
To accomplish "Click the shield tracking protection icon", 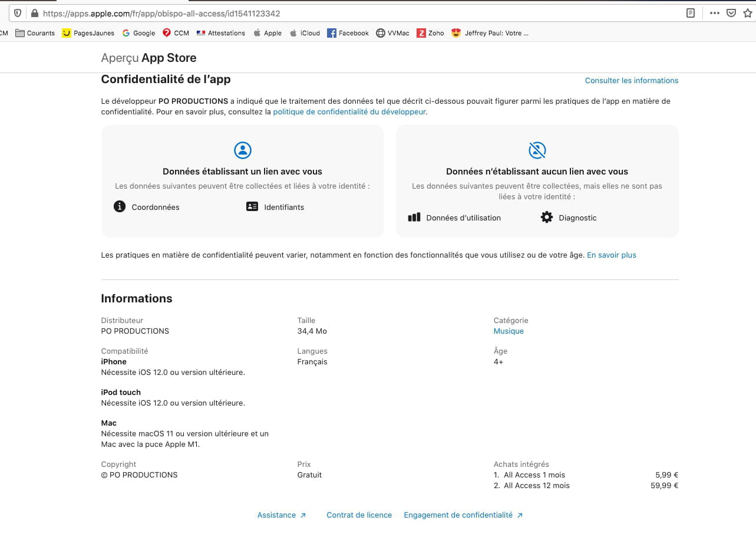I will [x=18, y=13].
